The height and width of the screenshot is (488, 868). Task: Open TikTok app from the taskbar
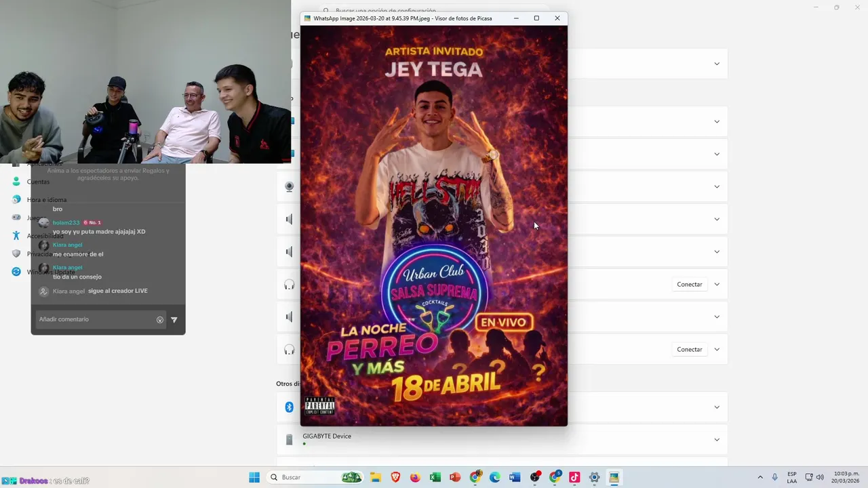574,477
